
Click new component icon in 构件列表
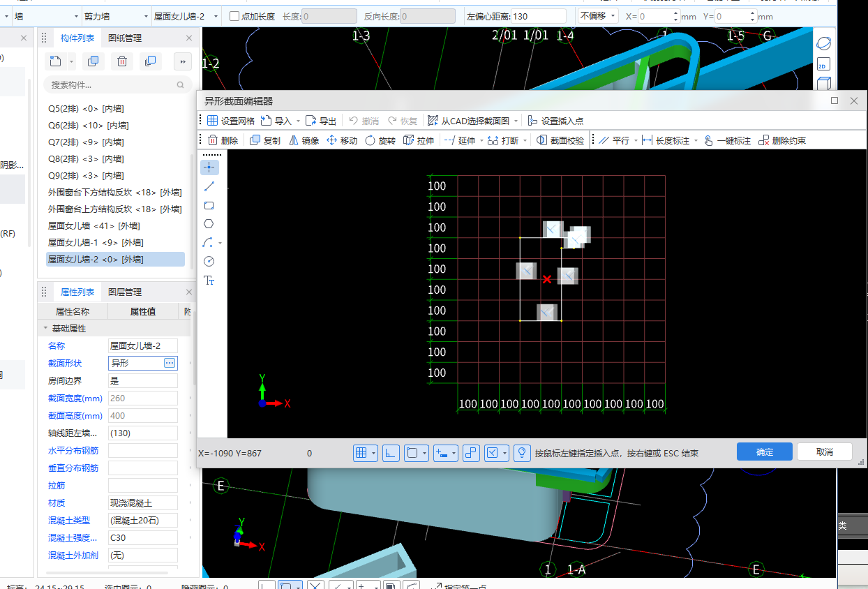(x=57, y=61)
